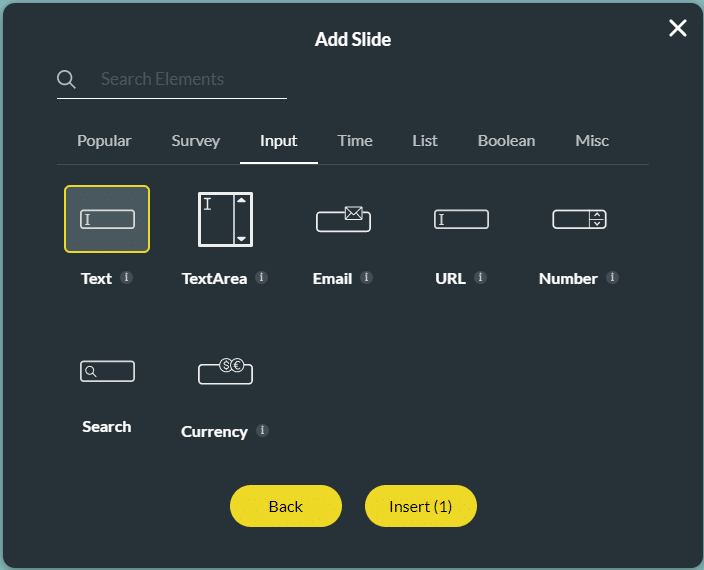Click the magnifier icon beside Search Elements
Image resolution: width=704 pixels, height=570 pixels.
pos(66,79)
